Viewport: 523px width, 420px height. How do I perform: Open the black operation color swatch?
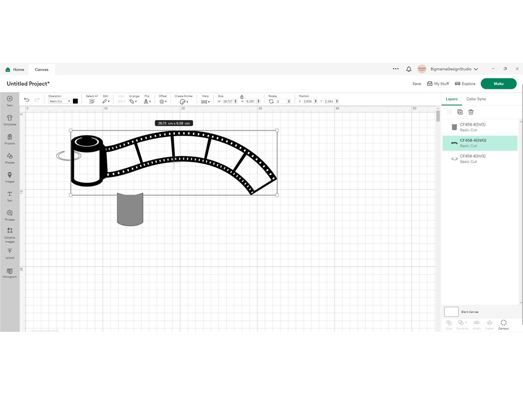75,101
